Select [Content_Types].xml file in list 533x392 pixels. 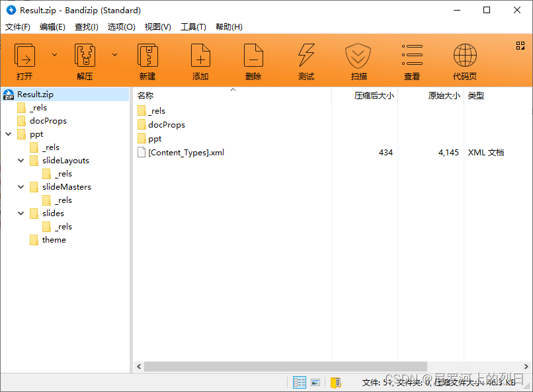pyautogui.click(x=181, y=153)
